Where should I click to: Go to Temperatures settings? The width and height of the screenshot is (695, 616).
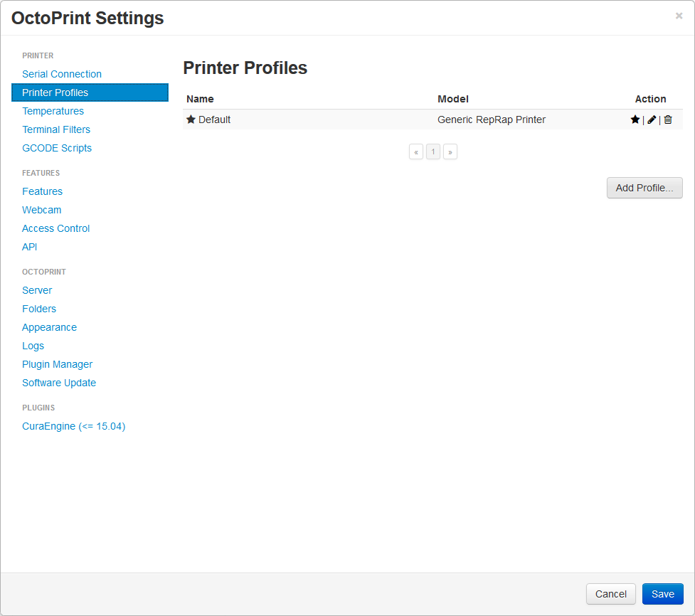pos(53,111)
